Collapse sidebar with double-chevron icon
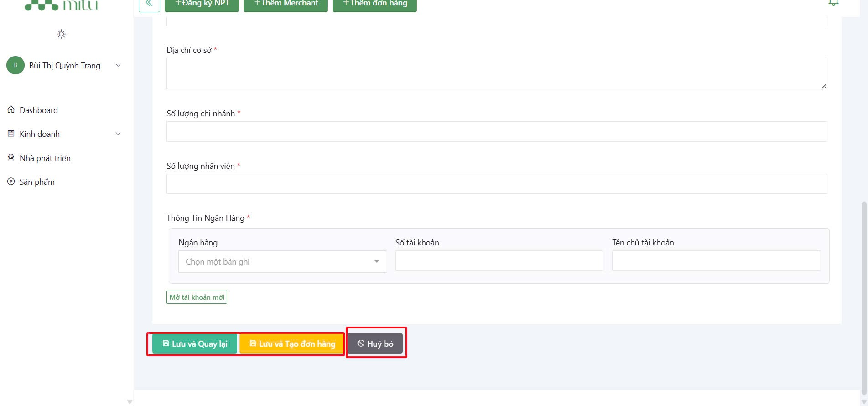Image resolution: width=868 pixels, height=406 pixels. click(x=149, y=4)
